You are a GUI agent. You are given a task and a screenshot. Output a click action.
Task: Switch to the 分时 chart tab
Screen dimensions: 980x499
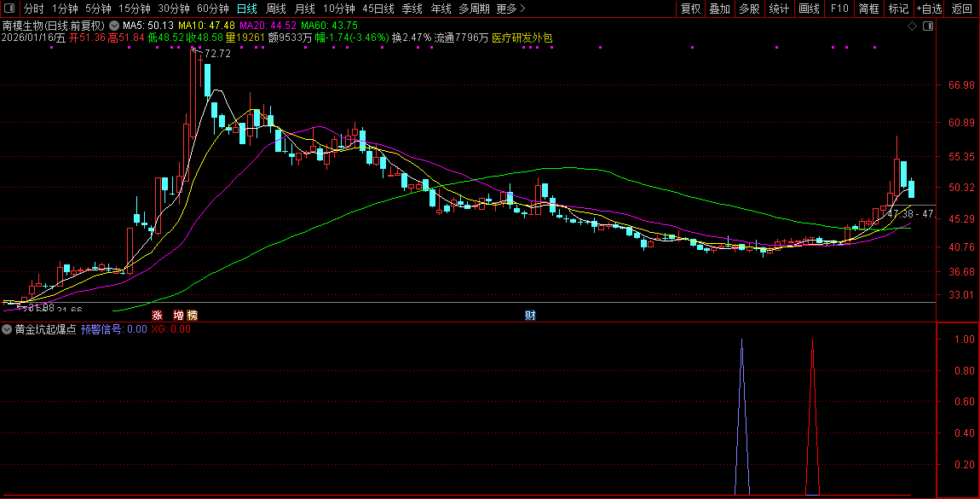pos(34,9)
